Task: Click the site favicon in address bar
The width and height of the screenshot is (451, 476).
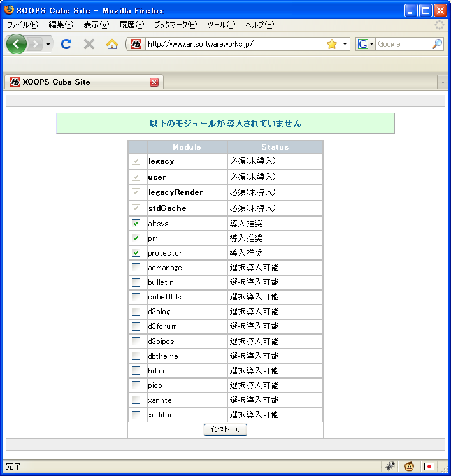Action: tap(136, 44)
